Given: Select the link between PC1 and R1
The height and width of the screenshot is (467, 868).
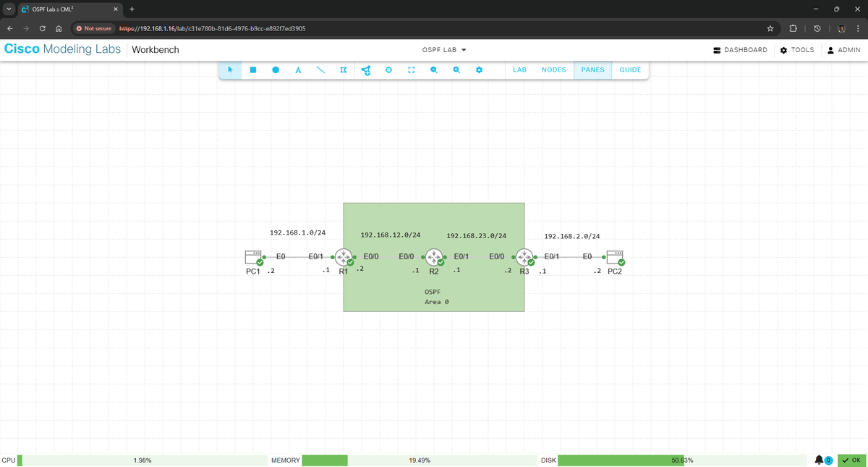Looking at the screenshot, I should (x=298, y=256).
